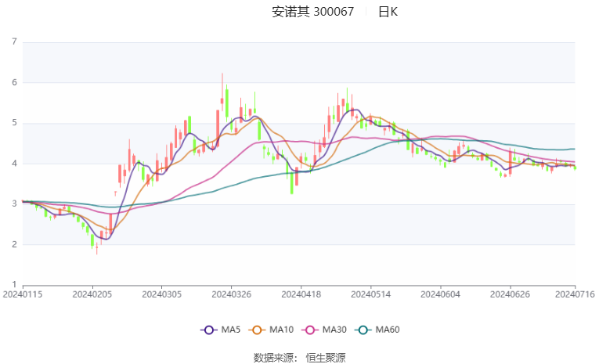
Task: Click the y-axis value 6
Action: (15, 82)
